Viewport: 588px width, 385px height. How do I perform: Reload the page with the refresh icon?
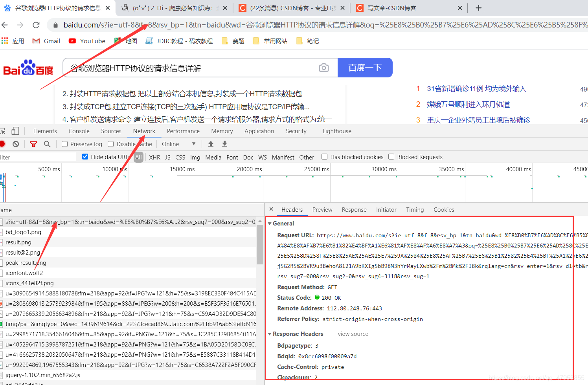click(36, 25)
